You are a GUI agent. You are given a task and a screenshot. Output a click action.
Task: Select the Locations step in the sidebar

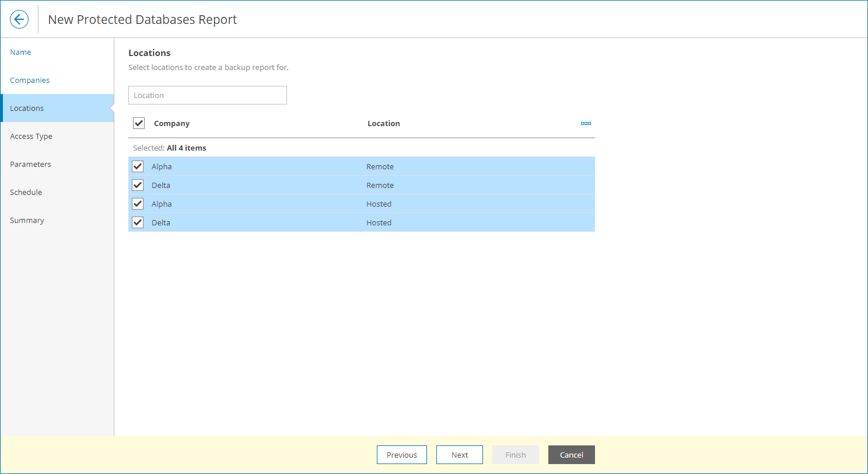click(57, 108)
